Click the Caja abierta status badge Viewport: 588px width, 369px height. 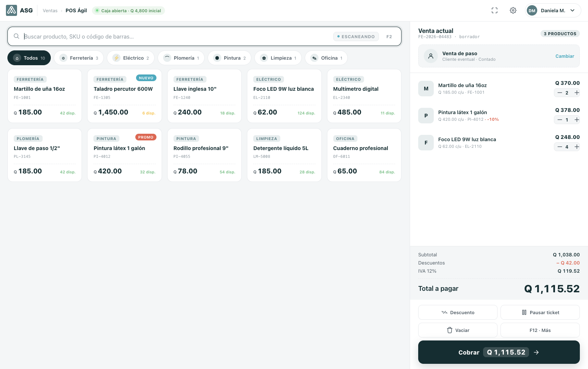tap(128, 10)
